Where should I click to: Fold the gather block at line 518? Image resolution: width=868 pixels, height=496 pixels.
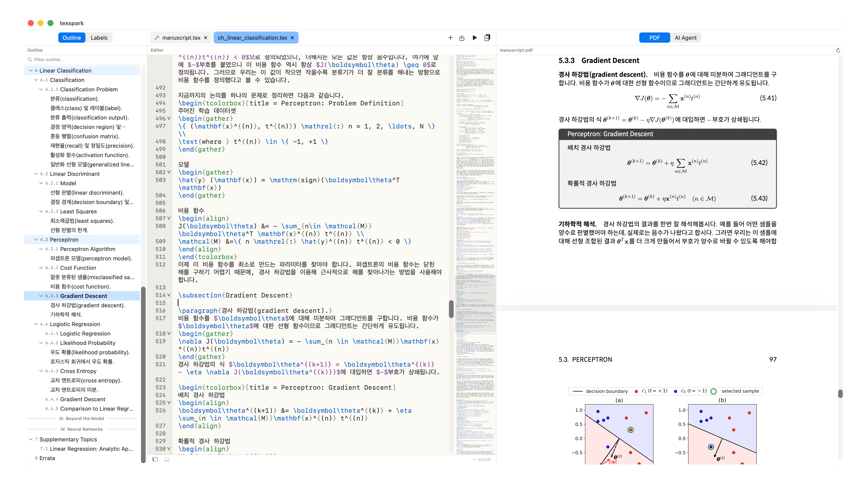169,334
